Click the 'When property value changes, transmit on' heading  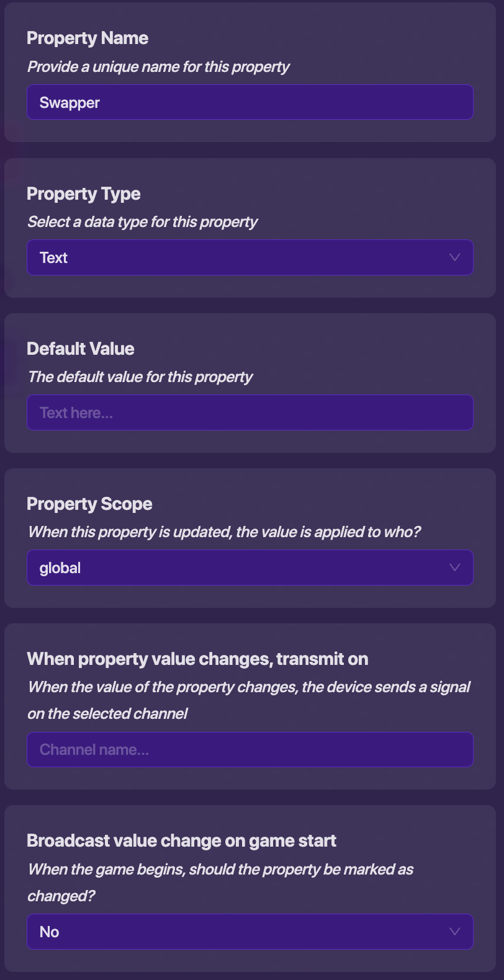tap(197, 659)
